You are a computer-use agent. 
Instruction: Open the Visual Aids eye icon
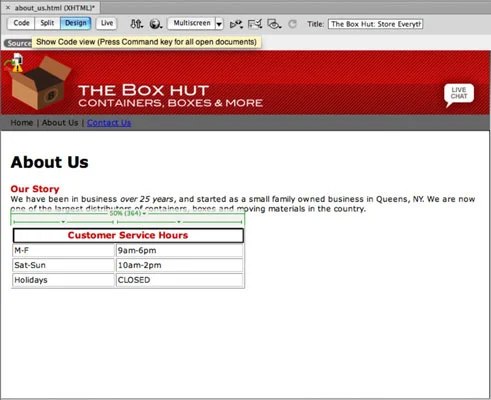click(274, 24)
